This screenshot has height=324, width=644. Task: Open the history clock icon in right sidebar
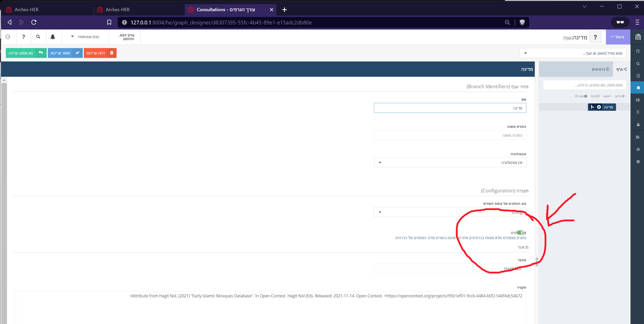(x=638, y=52)
